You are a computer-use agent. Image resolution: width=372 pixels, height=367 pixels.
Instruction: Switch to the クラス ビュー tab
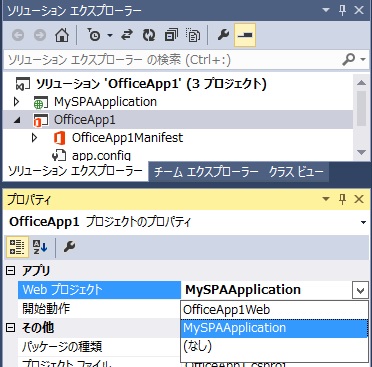296,172
